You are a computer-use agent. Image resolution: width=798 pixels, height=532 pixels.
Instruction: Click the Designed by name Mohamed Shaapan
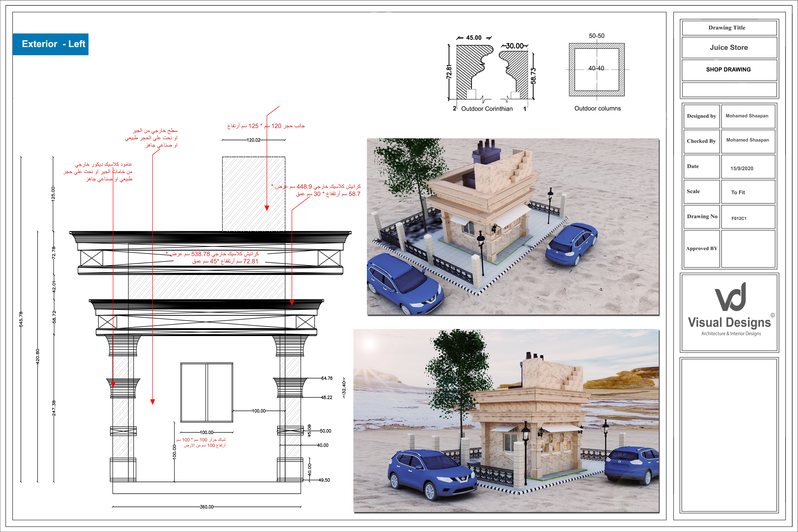[747, 116]
